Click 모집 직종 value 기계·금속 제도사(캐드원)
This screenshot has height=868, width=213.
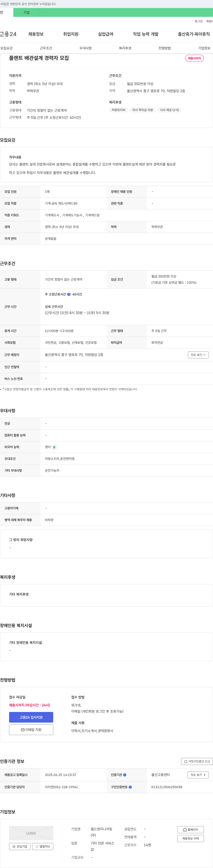pyautogui.click(x=61, y=203)
